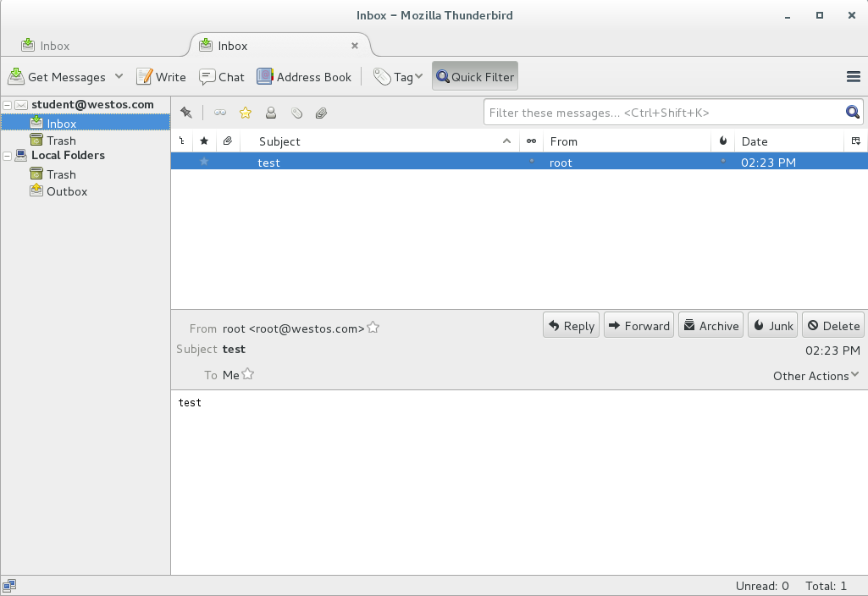Click sender root <root@westos.com> in header
The height and width of the screenshot is (596, 868).
pos(293,328)
